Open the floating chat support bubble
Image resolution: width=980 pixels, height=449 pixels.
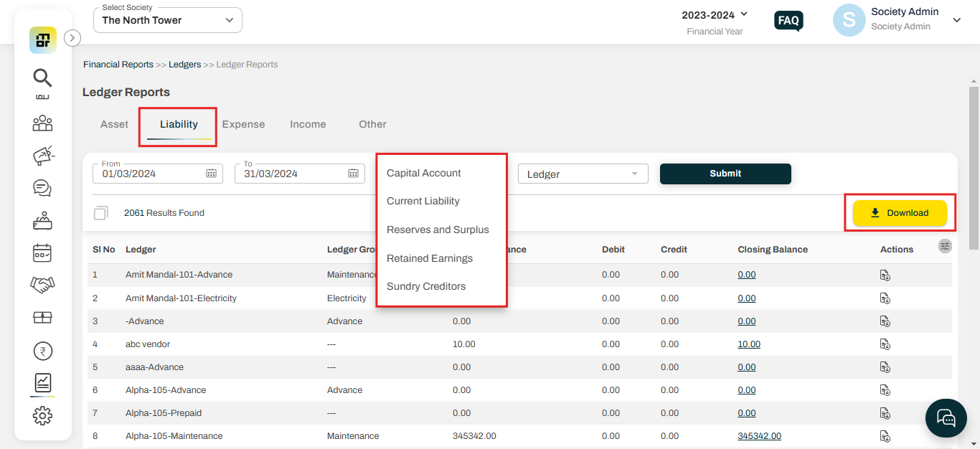click(x=946, y=418)
